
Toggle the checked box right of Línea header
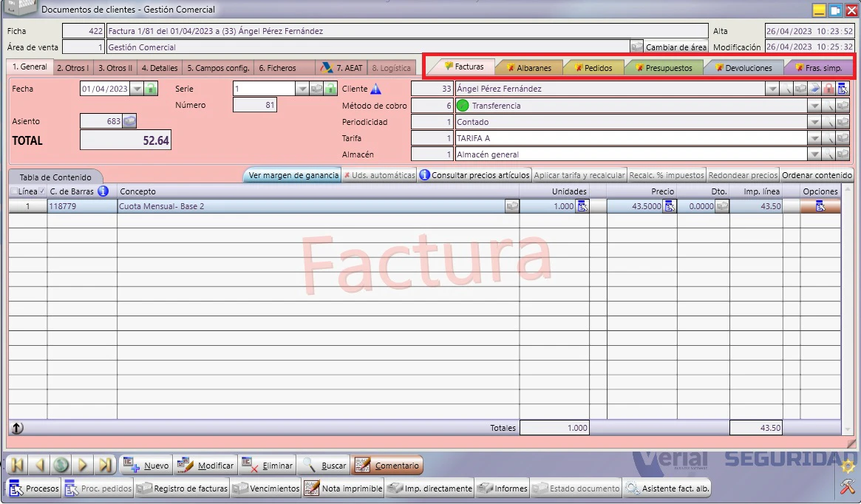pyautogui.click(x=42, y=191)
